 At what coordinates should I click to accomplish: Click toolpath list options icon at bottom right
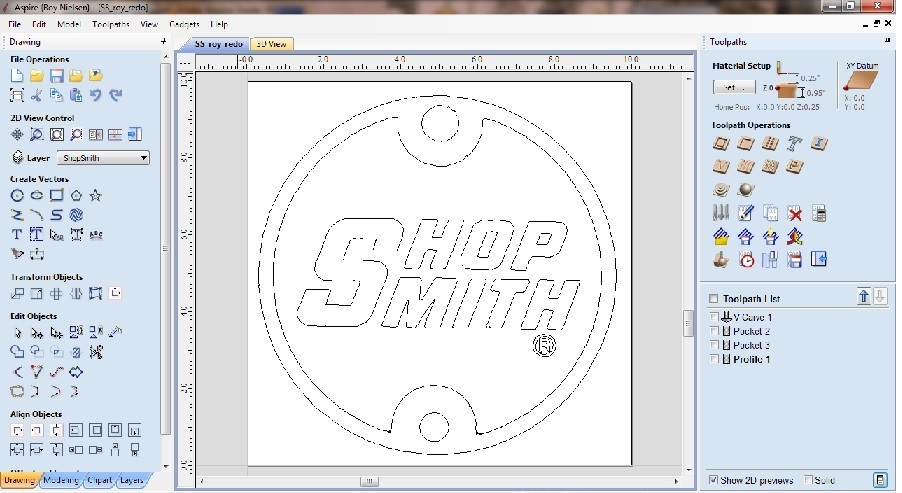coord(880,480)
